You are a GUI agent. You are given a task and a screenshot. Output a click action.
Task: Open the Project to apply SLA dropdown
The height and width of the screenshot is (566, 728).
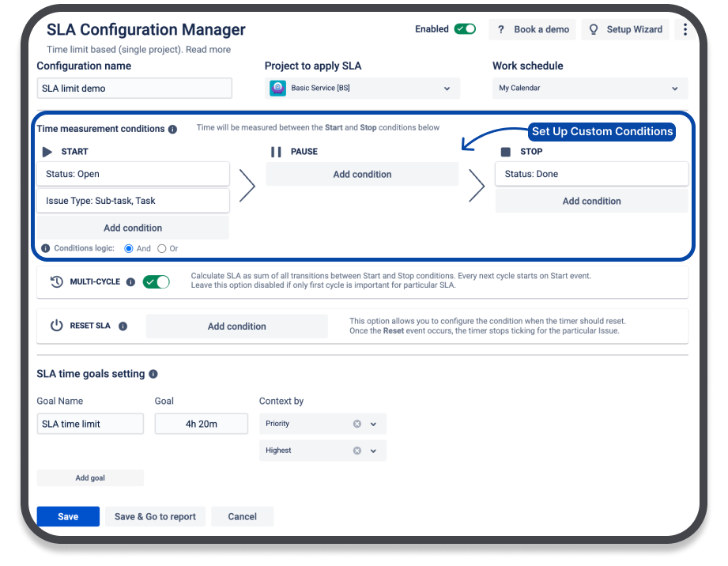click(363, 89)
